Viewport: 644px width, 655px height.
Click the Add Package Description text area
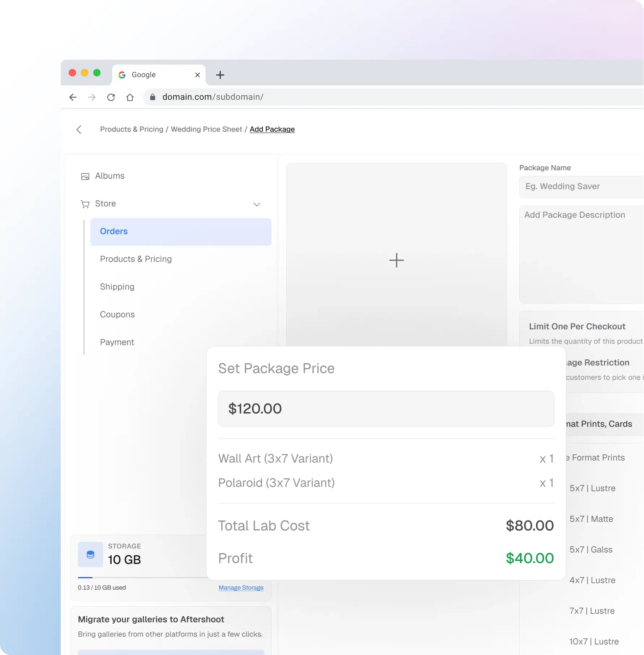[581, 254]
